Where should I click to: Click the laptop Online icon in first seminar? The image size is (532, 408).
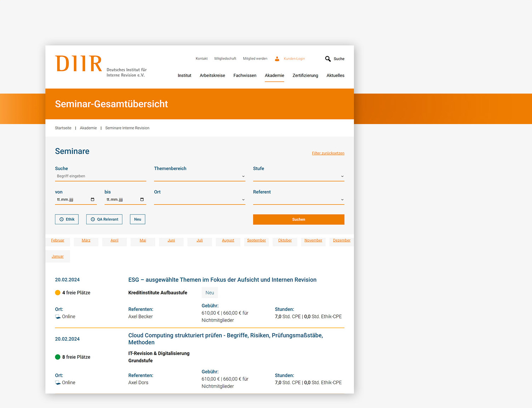(58, 317)
